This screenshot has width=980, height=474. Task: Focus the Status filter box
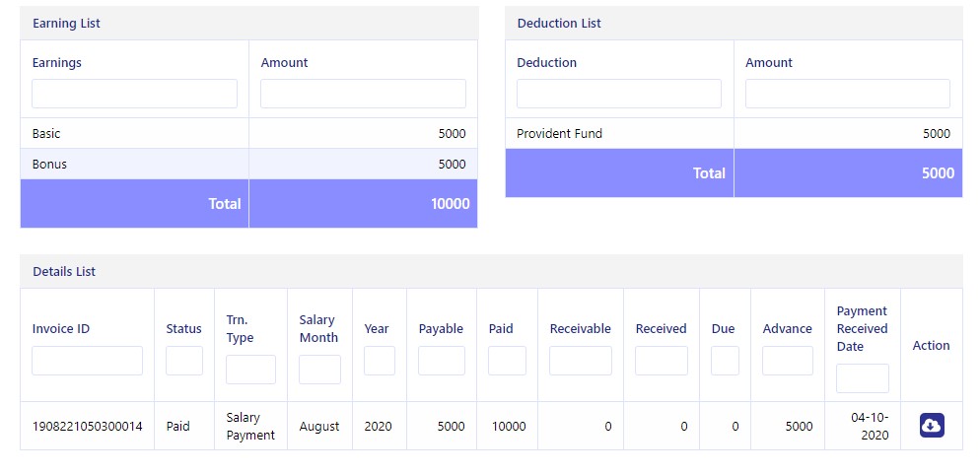[x=184, y=361]
